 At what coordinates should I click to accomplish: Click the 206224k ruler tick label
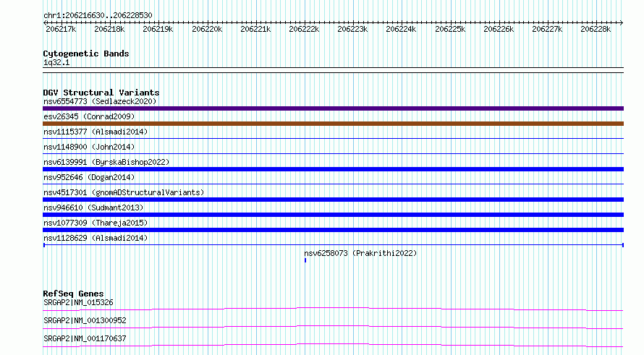pyautogui.click(x=401, y=29)
